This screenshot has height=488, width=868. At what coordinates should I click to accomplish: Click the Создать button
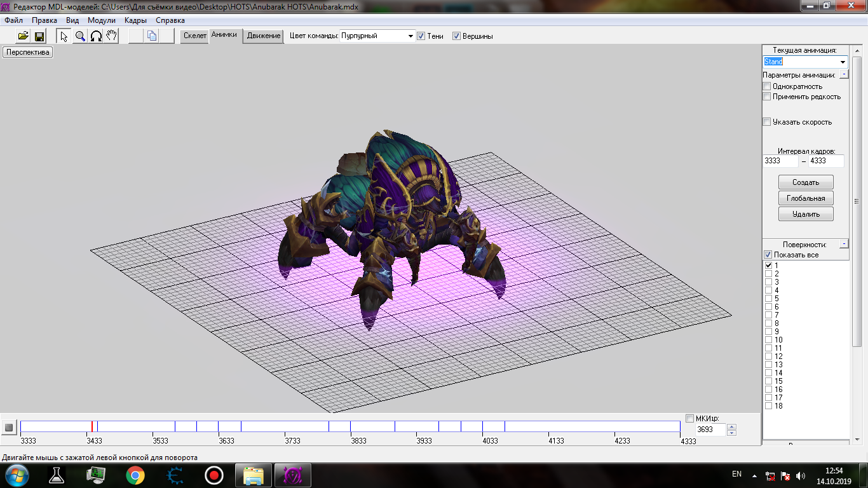pyautogui.click(x=806, y=182)
